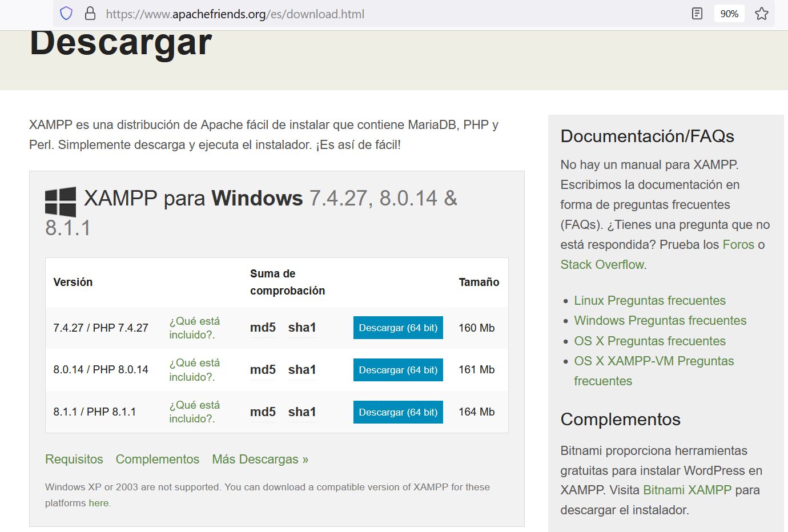
Task: Open the Requisitos link
Action: coord(74,460)
